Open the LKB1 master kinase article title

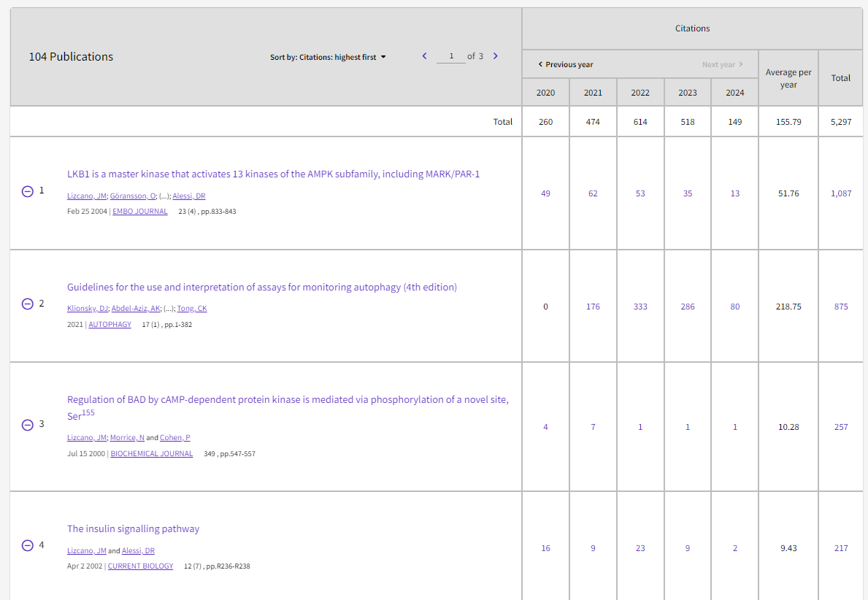pyautogui.click(x=273, y=174)
